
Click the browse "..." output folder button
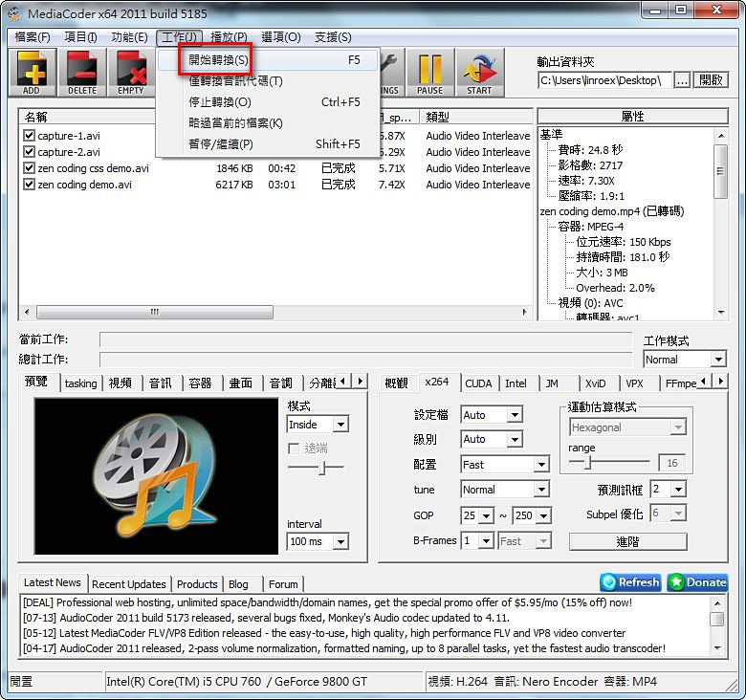point(682,80)
